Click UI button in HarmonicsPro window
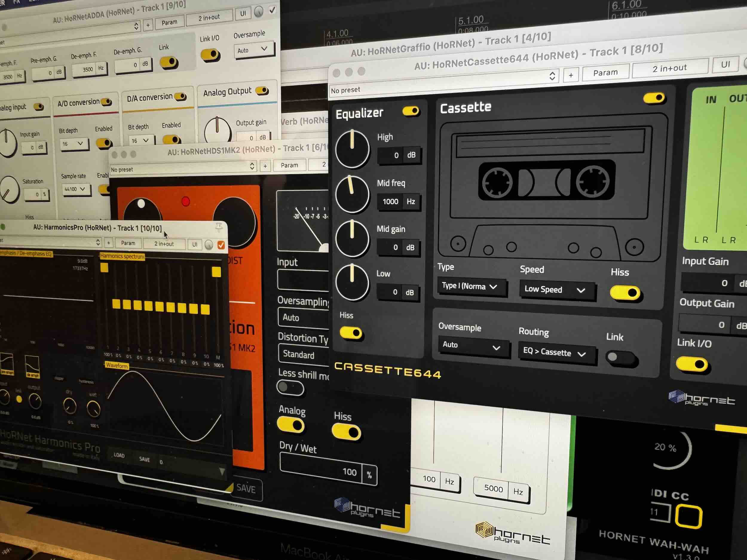 pyautogui.click(x=195, y=244)
